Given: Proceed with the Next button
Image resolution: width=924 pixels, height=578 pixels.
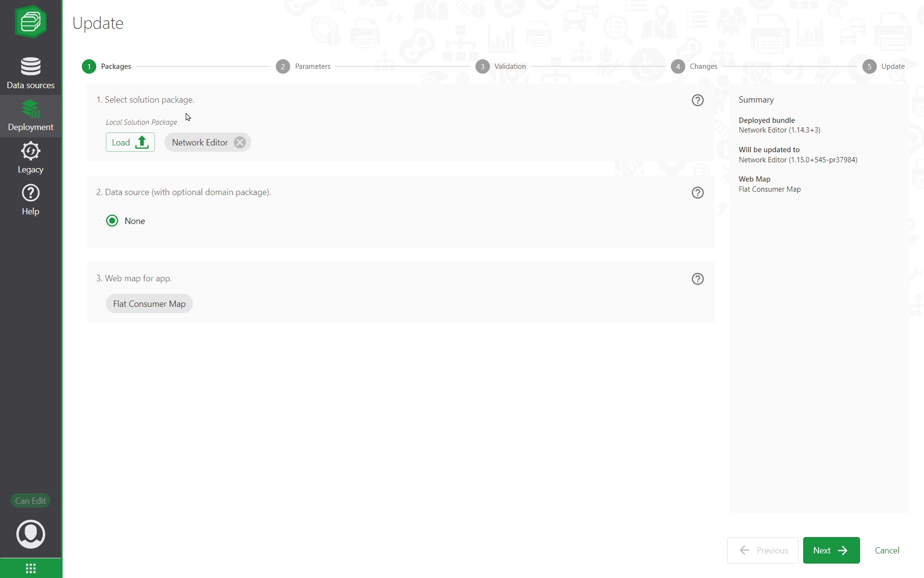Looking at the screenshot, I should coord(831,550).
